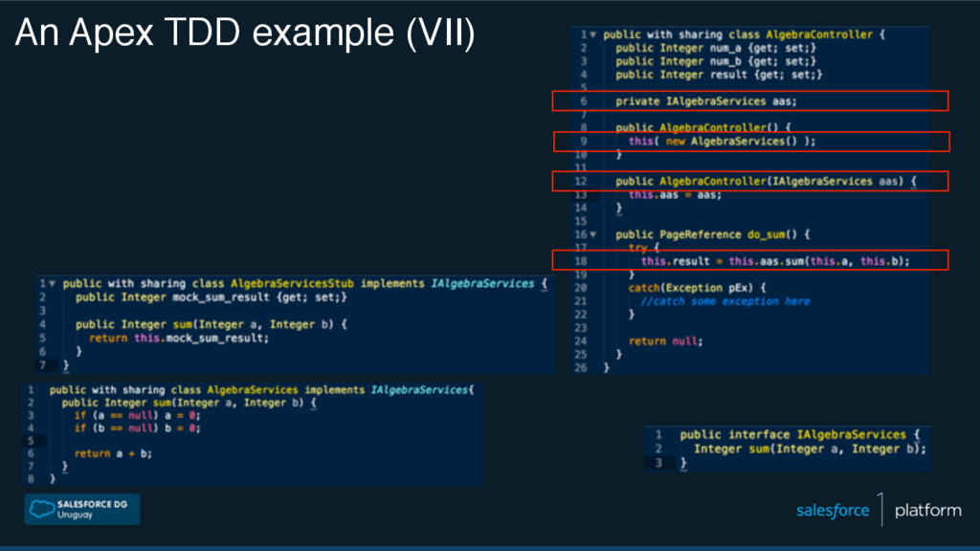980x551 pixels.
Task: Collapse the AlgebraController class fold arrow
Action: 592,35
